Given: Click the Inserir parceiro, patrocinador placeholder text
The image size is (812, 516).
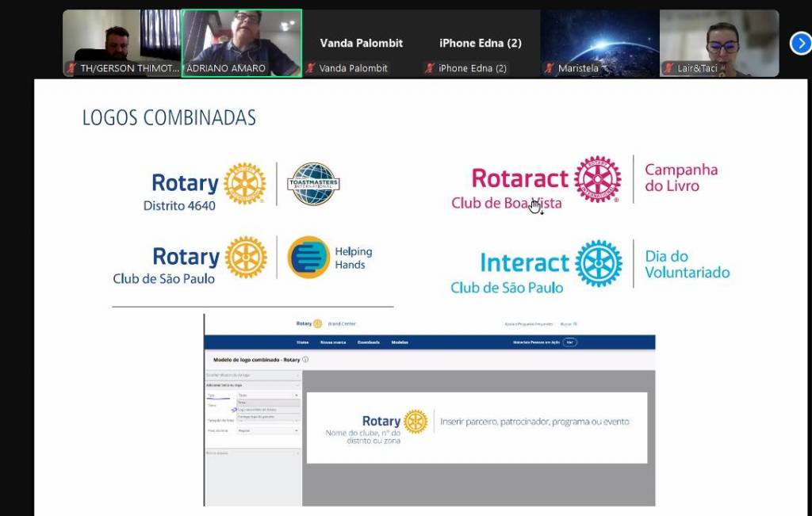Looking at the screenshot, I should [534, 422].
